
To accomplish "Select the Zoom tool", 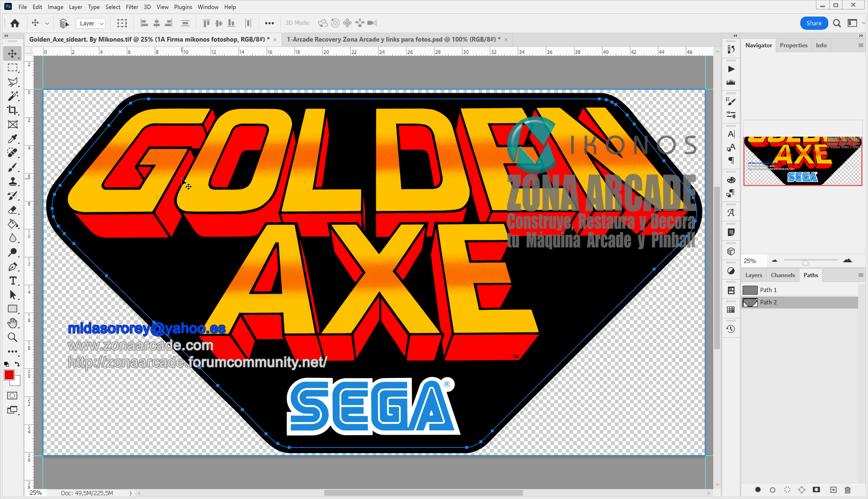I will click(13, 337).
